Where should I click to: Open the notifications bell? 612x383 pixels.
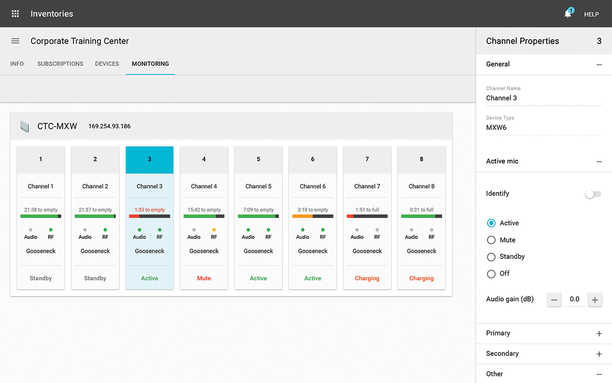[568, 14]
